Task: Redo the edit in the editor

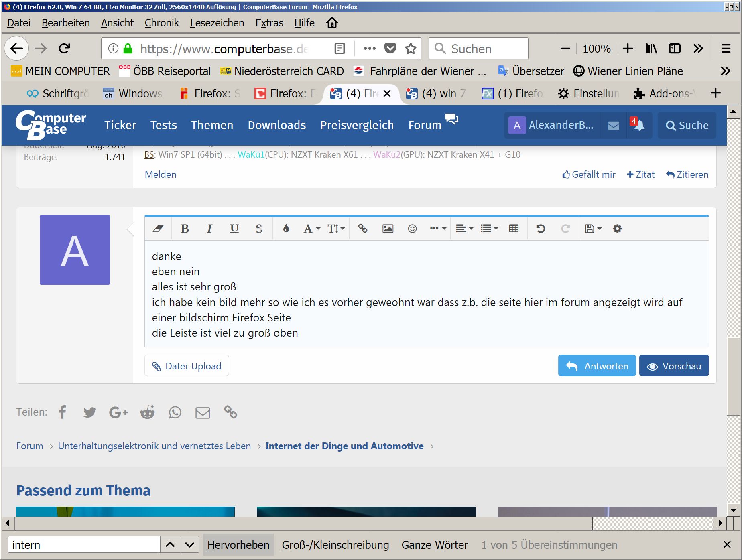Action: [x=565, y=229]
